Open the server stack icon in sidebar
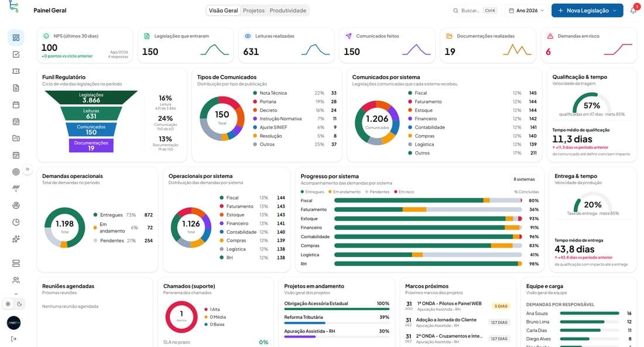644x347 pixels. coord(16,263)
